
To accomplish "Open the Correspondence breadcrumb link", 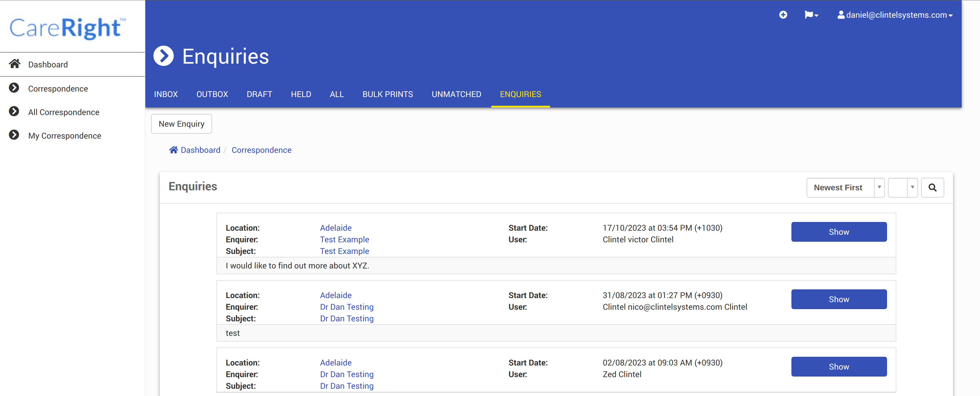I will [x=261, y=150].
